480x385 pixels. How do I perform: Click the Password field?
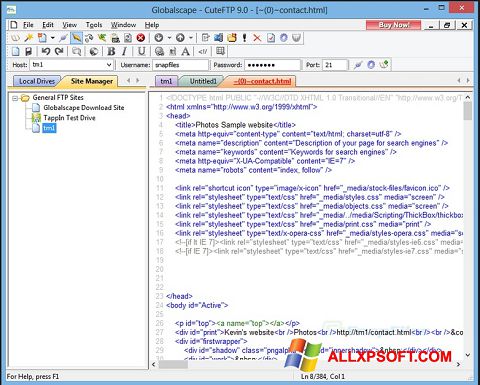[272, 65]
